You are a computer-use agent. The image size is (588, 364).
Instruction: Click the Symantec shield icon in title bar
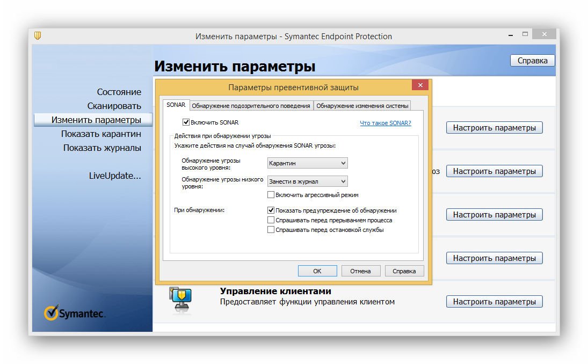(38, 36)
